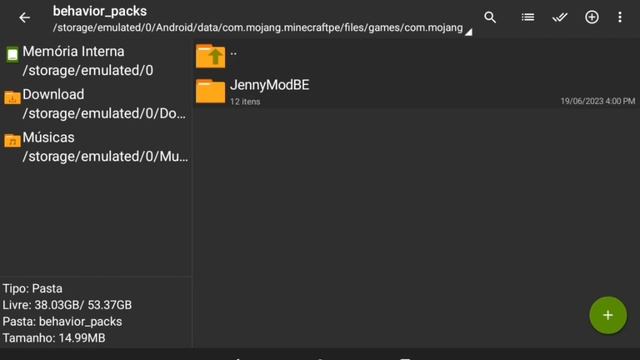This screenshot has height=360, width=640.
Task: Click 'Tamanho: 14.99MB' info line
Action: click(54, 338)
